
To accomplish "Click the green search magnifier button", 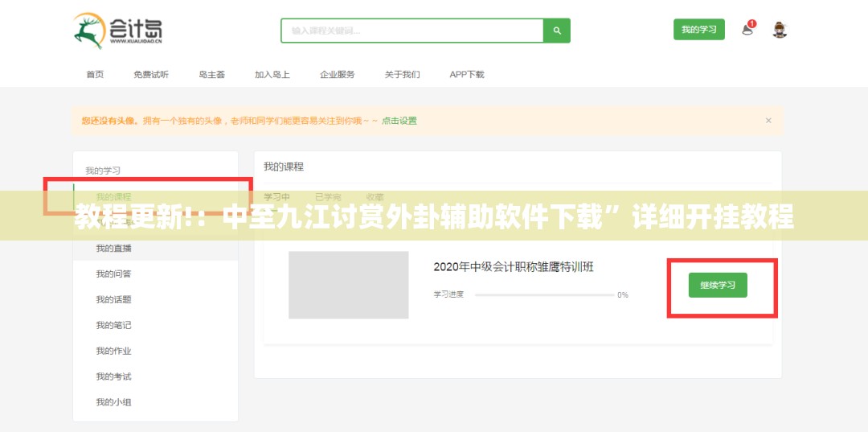I will pyautogui.click(x=557, y=31).
